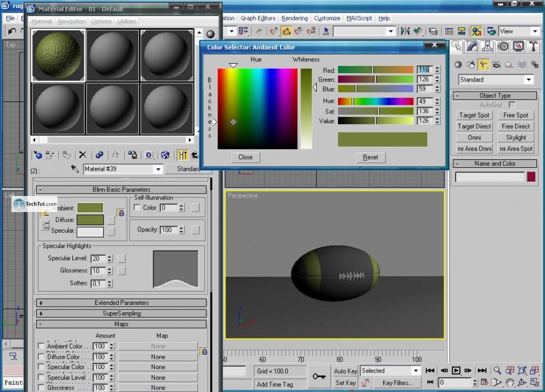Open the Layer Manager icon
The image size is (545, 392).
(x=433, y=32)
